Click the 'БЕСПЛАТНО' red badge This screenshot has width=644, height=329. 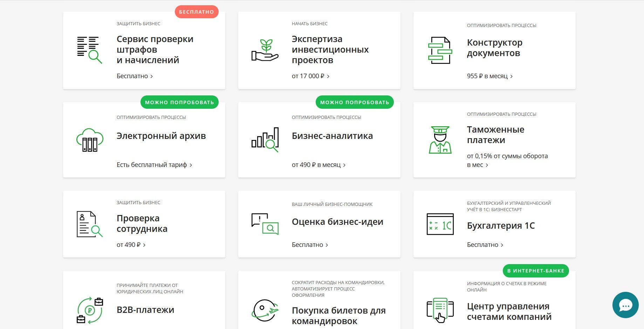(x=197, y=12)
